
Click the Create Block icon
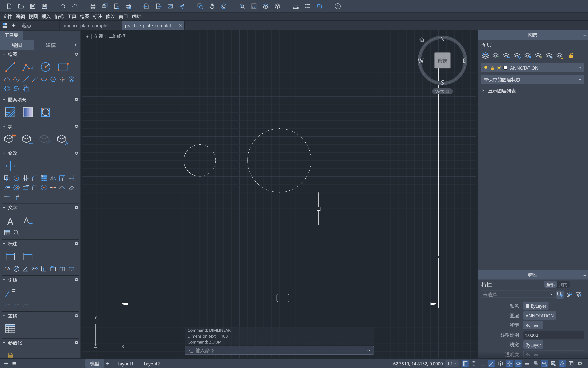tap(10, 139)
